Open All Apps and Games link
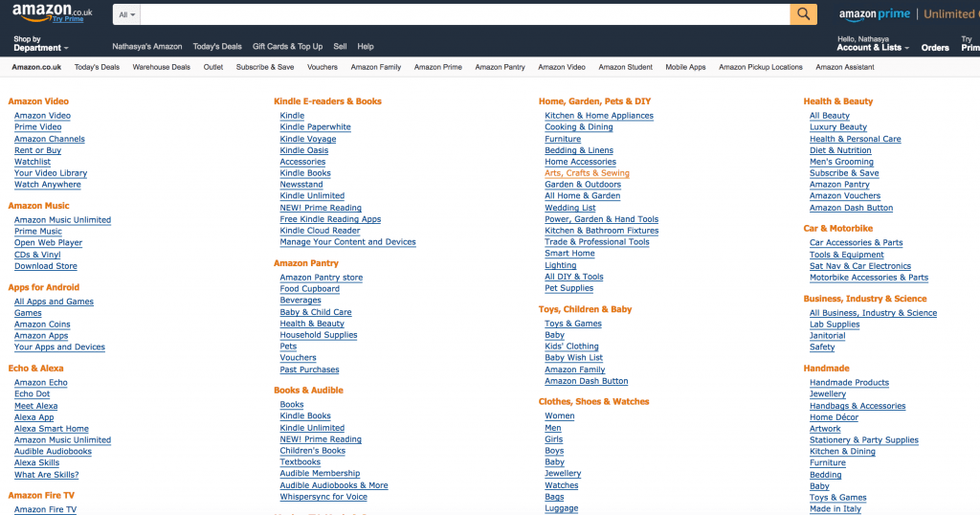 (54, 302)
